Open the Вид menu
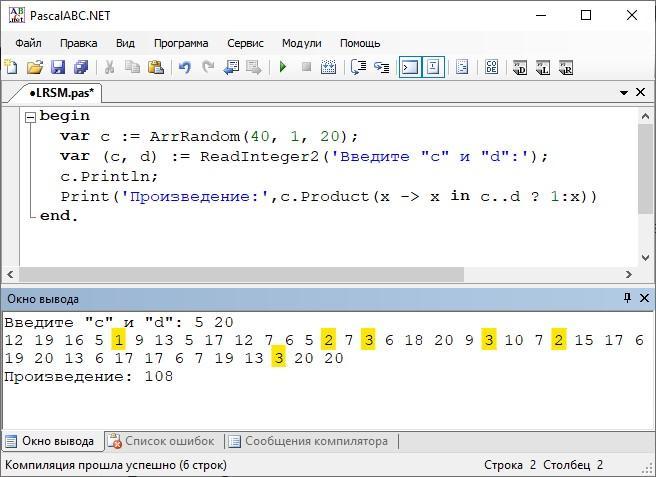Screen dimensions: 656x477 125,43
